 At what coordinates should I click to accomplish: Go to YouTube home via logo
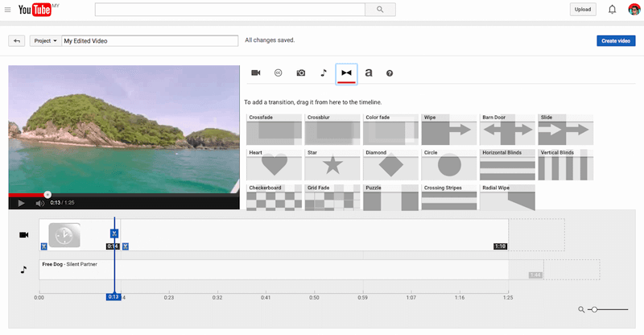pos(35,10)
